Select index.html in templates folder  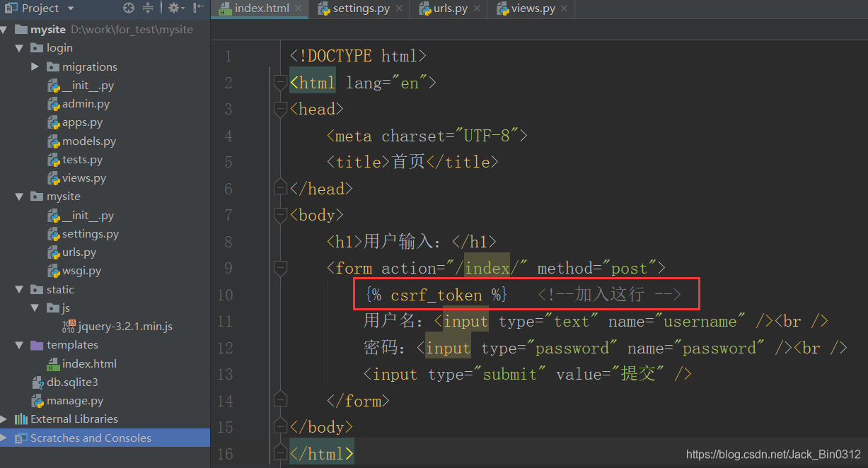tap(90, 364)
